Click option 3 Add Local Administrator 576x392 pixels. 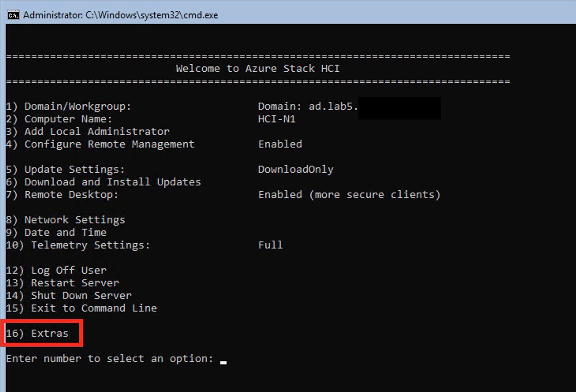[x=87, y=131]
